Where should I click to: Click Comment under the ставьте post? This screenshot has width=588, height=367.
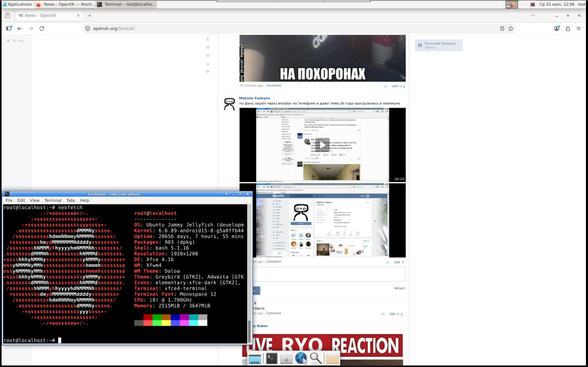point(274,313)
